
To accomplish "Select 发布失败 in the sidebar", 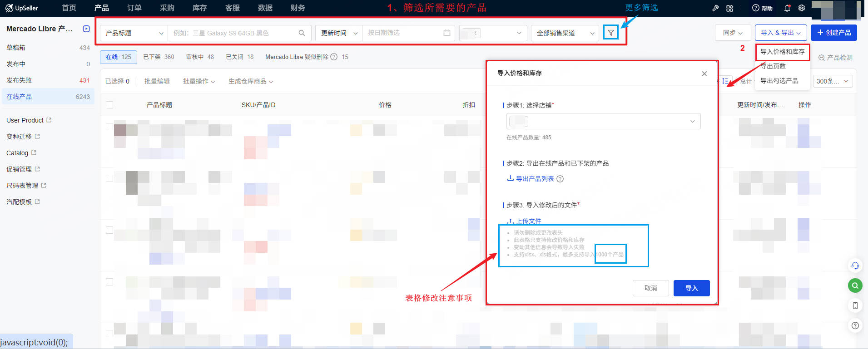I will coord(48,80).
